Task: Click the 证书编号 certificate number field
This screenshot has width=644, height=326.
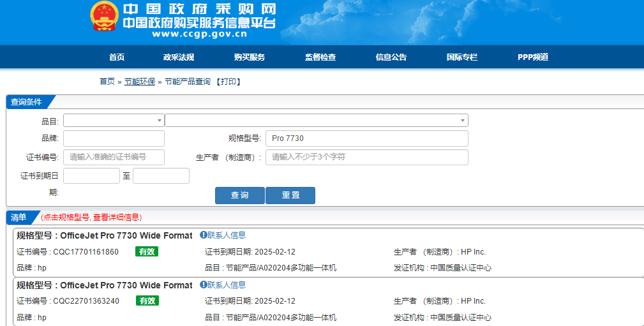Action: pyautogui.click(x=114, y=158)
